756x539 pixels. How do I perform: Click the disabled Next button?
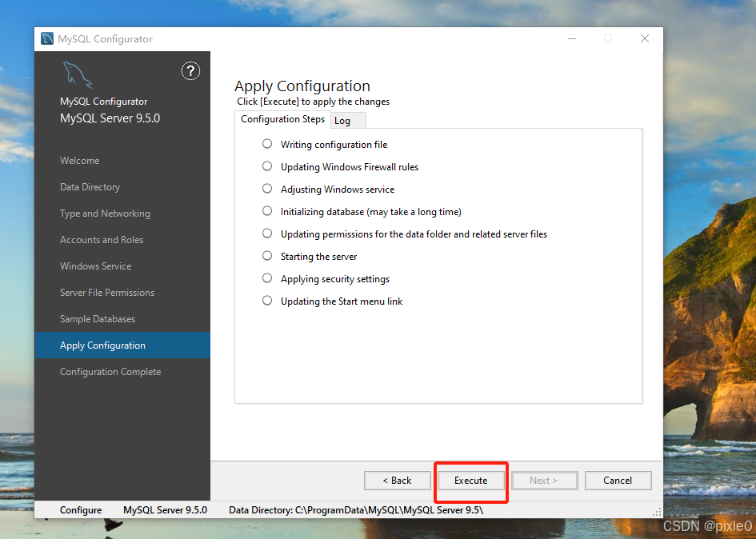pyautogui.click(x=544, y=481)
